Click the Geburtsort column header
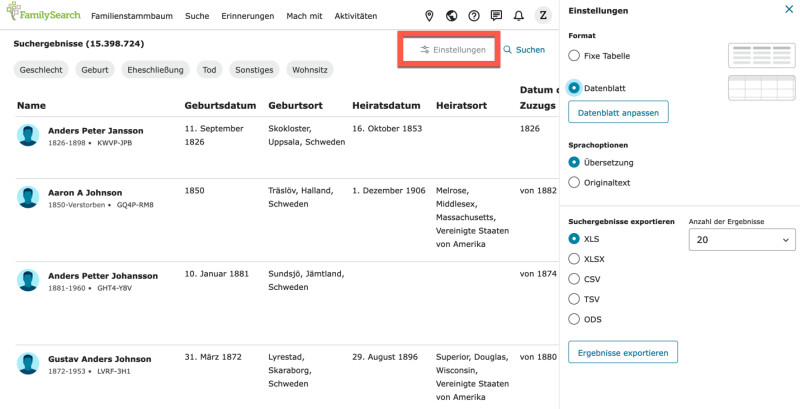 (295, 106)
